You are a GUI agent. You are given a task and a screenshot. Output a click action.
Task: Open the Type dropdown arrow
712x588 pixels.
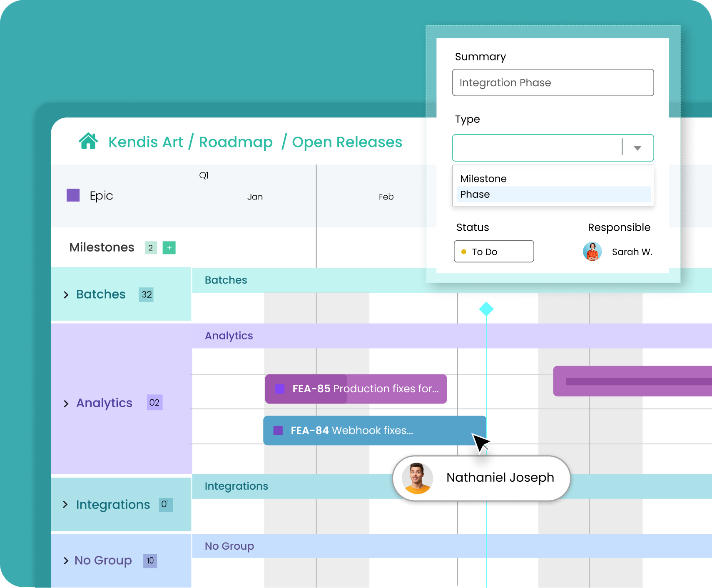coord(637,148)
